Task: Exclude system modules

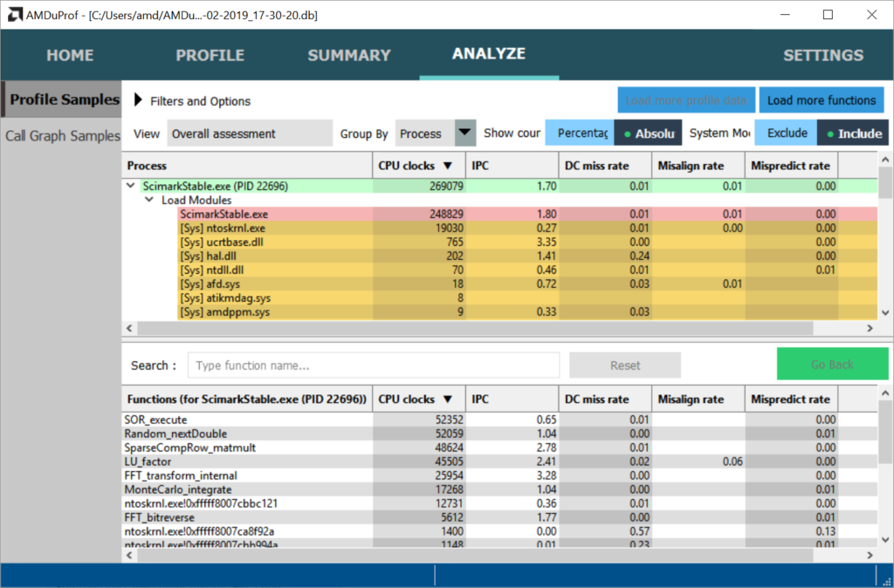Action: pyautogui.click(x=787, y=133)
